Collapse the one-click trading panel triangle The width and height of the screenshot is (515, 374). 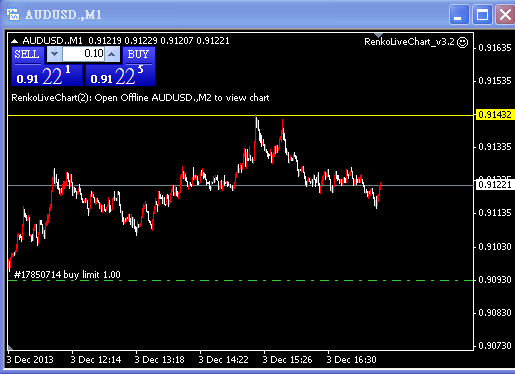coord(14,41)
